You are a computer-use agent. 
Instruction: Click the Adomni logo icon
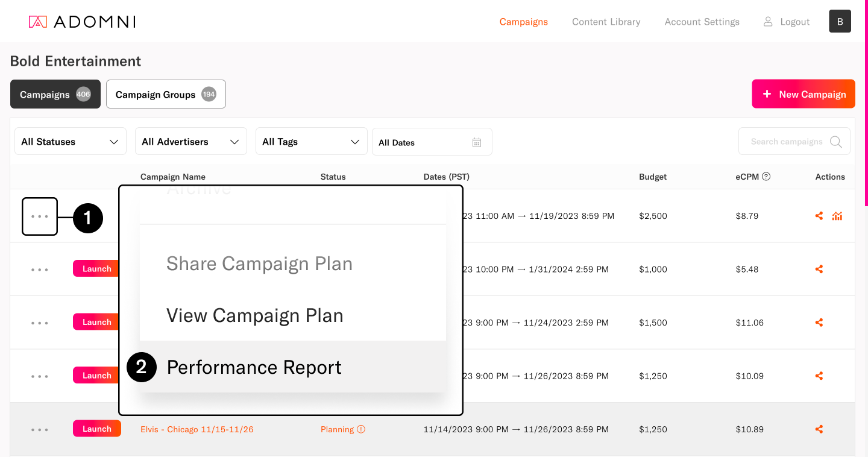37,22
